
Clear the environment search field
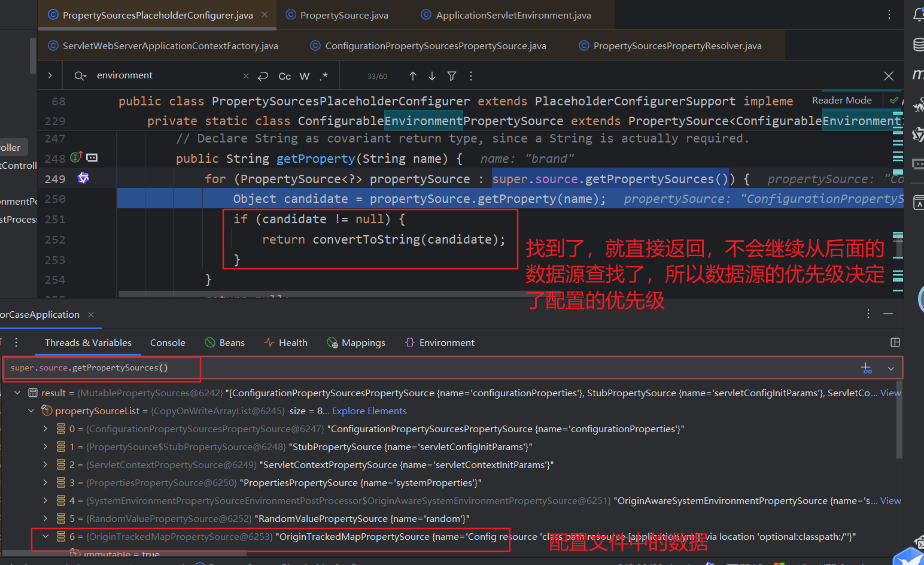(x=245, y=75)
